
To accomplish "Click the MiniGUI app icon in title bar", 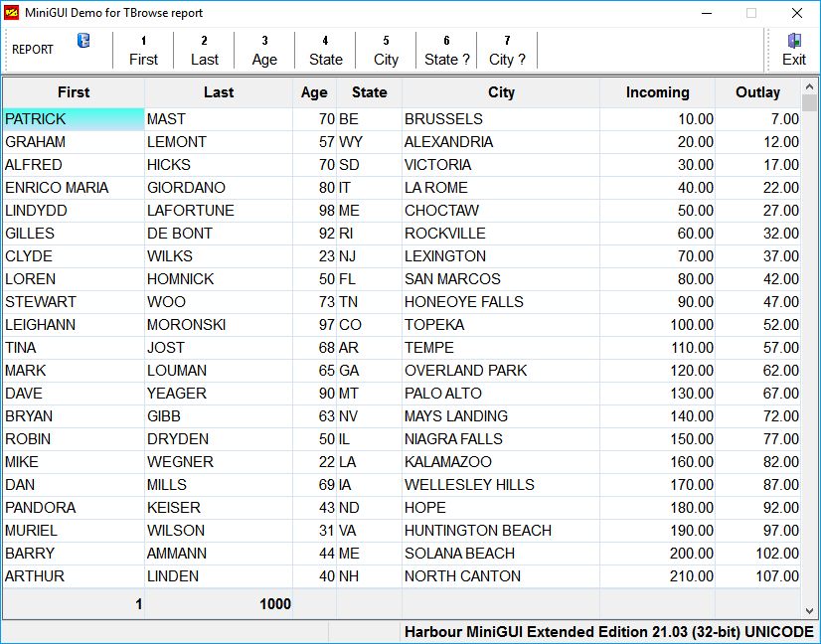I will [12, 13].
